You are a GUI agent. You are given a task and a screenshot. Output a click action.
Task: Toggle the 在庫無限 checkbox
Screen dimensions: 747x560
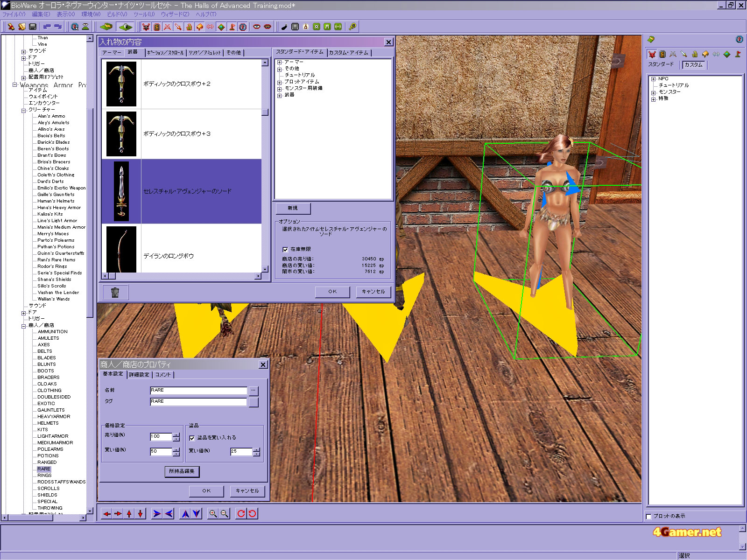(285, 250)
